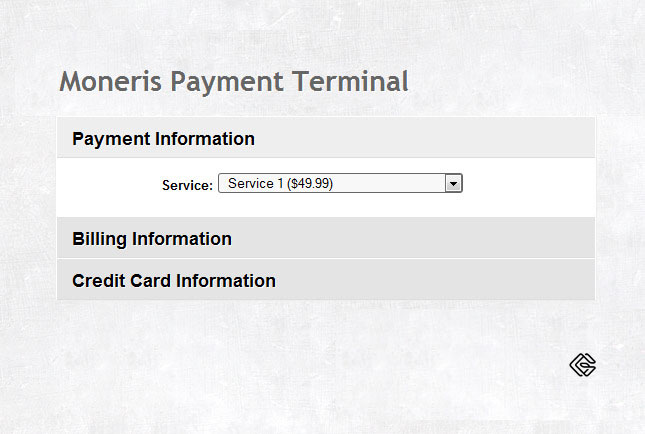
Task: Click the Service dropdown arrow button
Action: (x=453, y=184)
